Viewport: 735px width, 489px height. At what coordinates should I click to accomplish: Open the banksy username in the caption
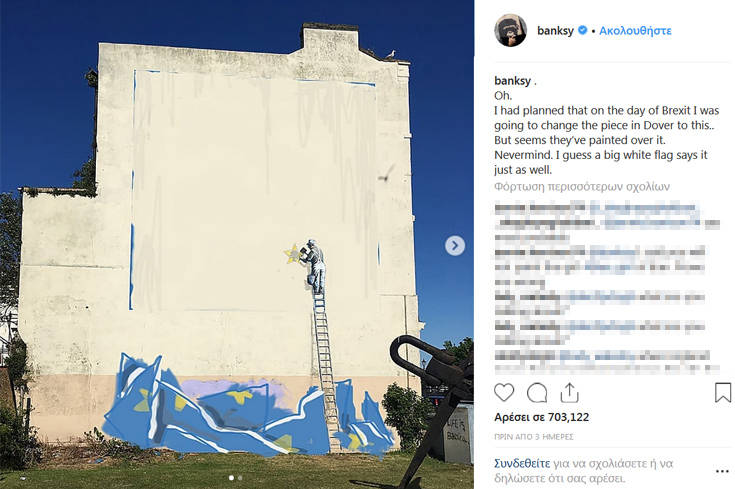tap(512, 81)
